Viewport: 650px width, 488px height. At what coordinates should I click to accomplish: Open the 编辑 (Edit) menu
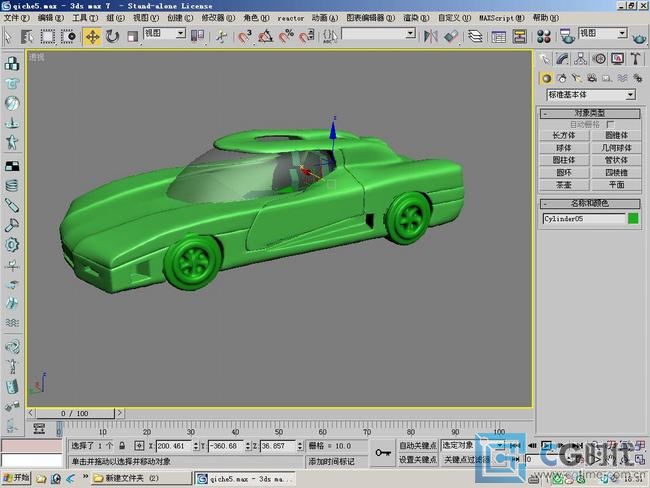[x=51, y=18]
